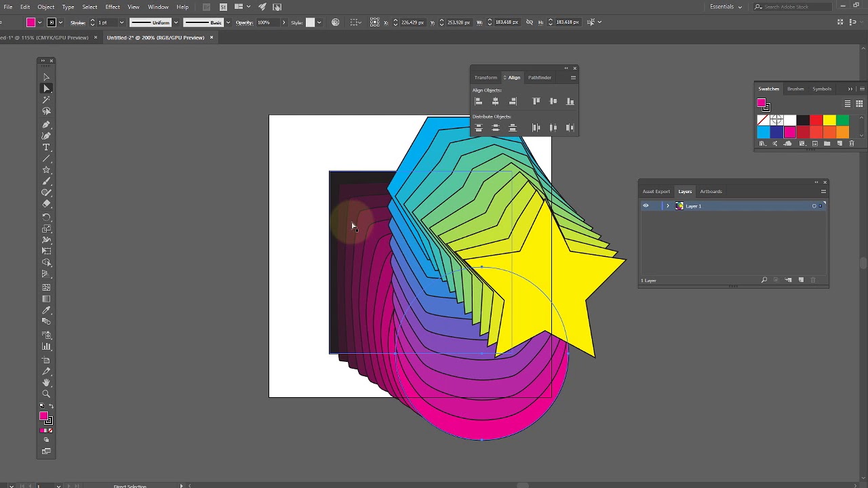Switch Swatches panel to list view
Screen dimensions: 868x488
point(848,104)
